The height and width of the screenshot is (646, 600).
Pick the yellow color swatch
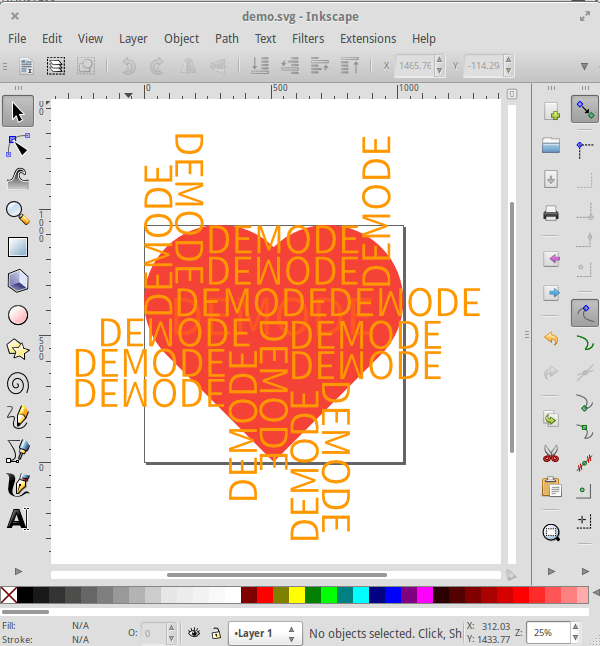[x=297, y=595]
